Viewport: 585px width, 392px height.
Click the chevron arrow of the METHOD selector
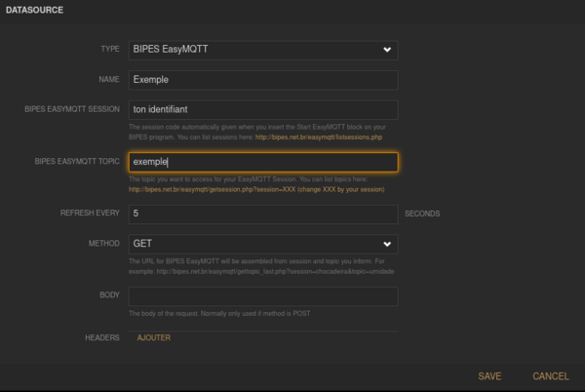(387, 244)
